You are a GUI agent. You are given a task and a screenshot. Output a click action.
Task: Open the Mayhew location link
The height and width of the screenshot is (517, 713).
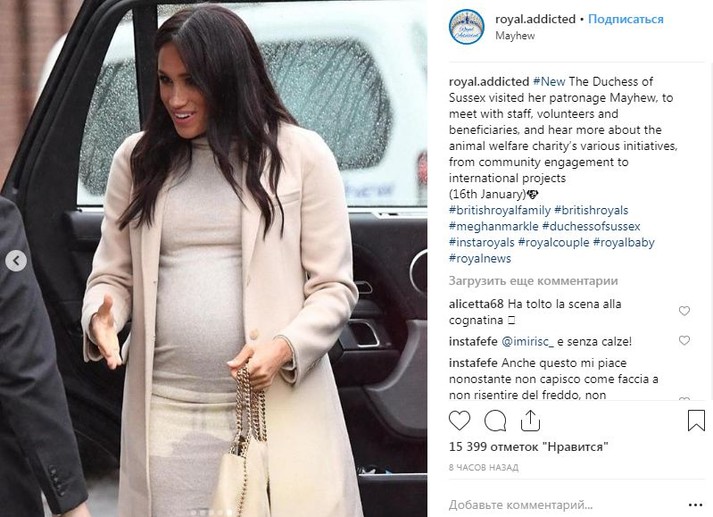[515, 35]
